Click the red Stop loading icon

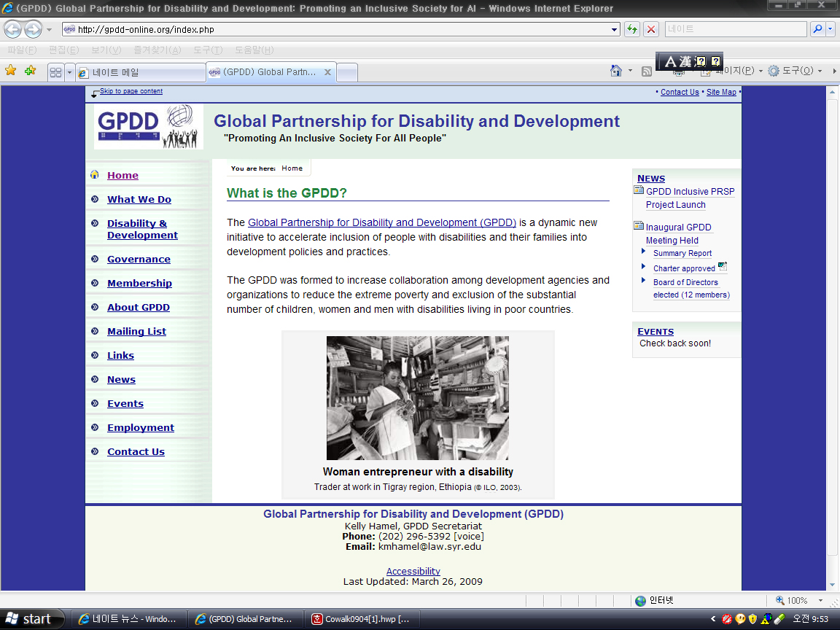(x=651, y=29)
